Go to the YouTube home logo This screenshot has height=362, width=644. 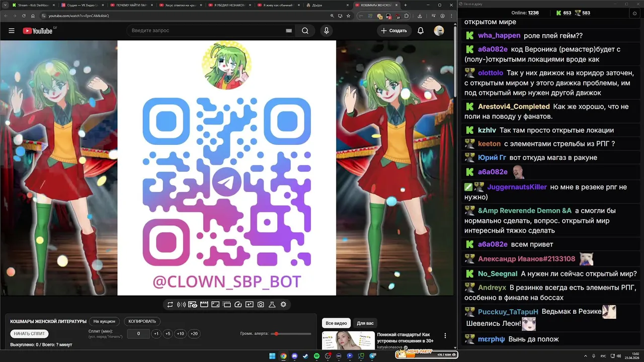38,31
